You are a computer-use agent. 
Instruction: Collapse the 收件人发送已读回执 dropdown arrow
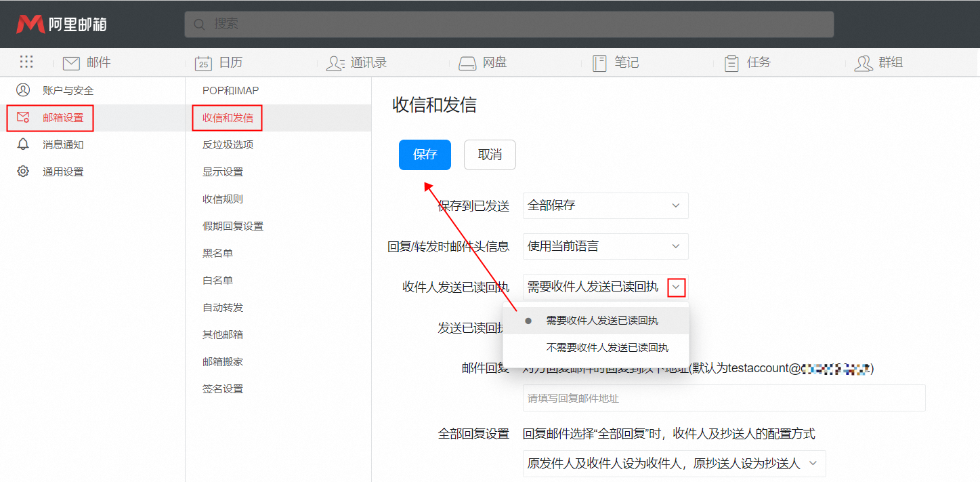point(676,287)
